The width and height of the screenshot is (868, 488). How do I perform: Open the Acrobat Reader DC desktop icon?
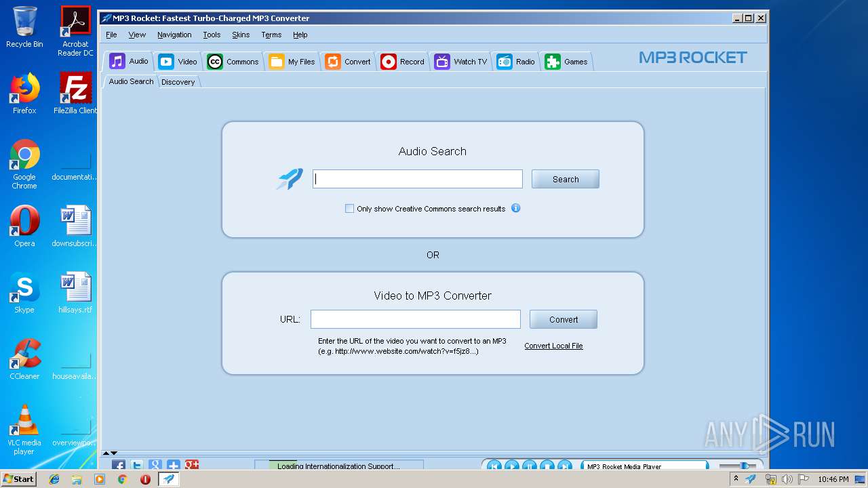coord(75,31)
